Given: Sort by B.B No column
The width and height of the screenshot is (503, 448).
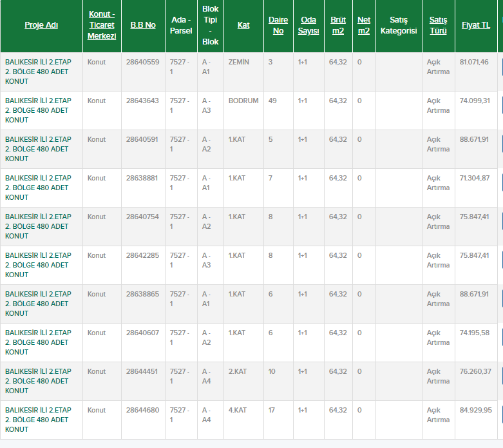Looking at the screenshot, I should coord(143,25).
